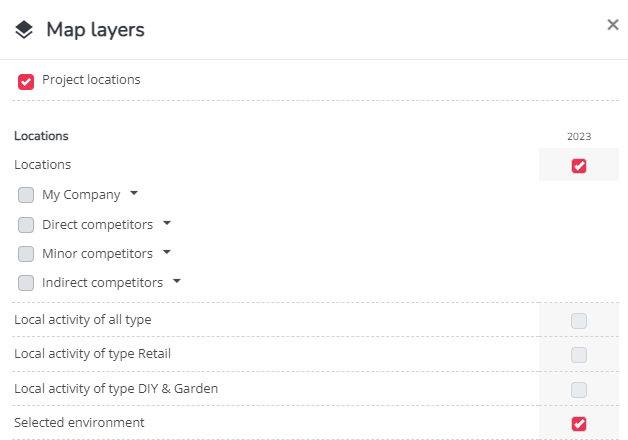628x440 pixels.
Task: Uncheck the Selected environment checkbox
Action: click(x=579, y=424)
